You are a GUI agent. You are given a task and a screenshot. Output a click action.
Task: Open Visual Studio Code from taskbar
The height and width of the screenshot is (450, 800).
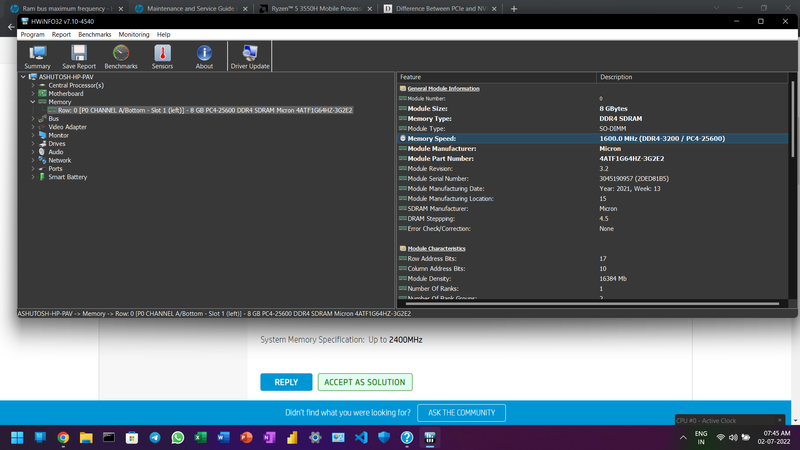point(361,438)
